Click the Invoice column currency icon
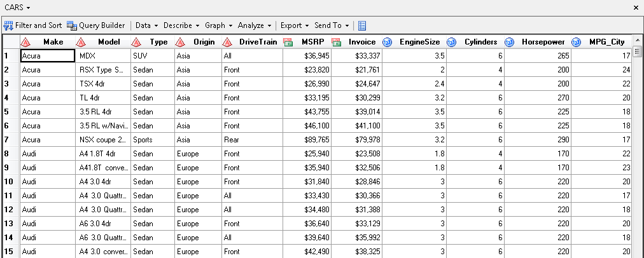 click(337, 42)
